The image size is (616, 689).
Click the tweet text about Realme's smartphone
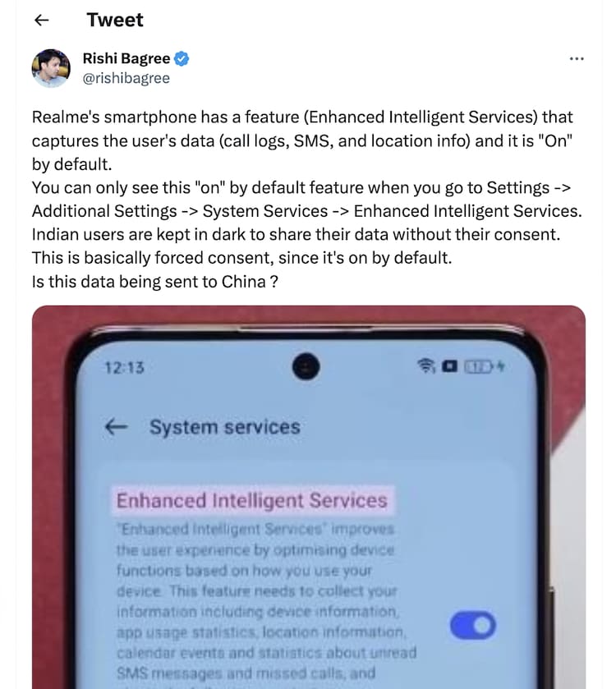[306, 199]
